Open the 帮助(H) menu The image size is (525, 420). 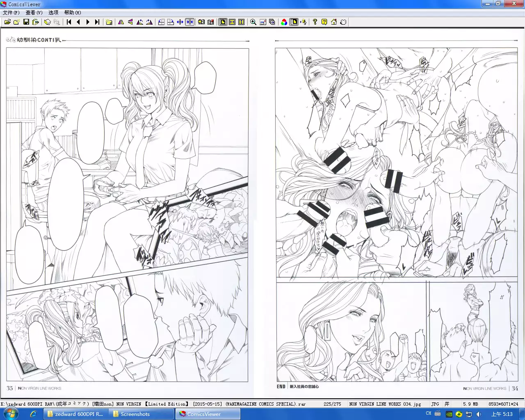73,13
